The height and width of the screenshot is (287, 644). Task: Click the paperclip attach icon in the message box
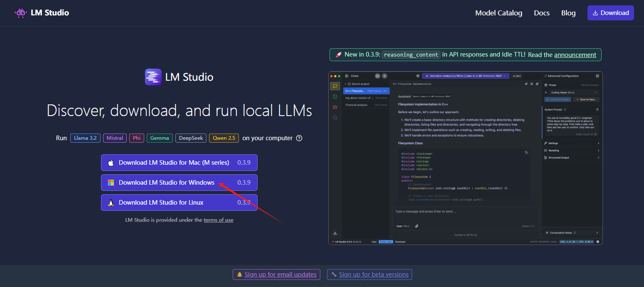point(417,226)
